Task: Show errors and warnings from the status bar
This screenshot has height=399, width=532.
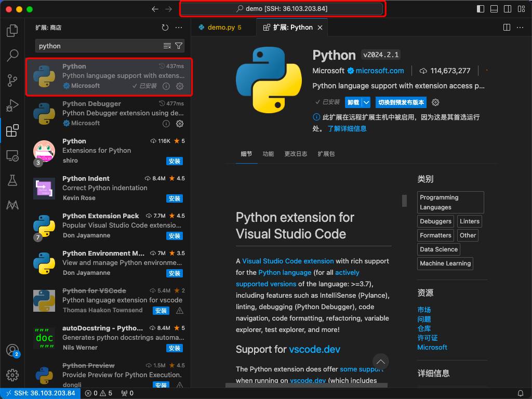Action: pos(99,393)
